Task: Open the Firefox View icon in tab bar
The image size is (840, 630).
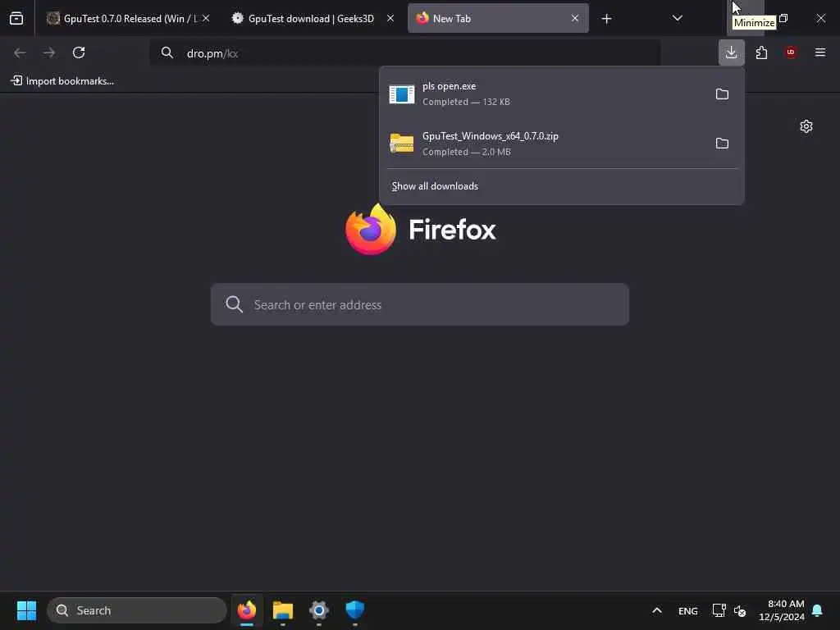Action: pyautogui.click(x=16, y=19)
